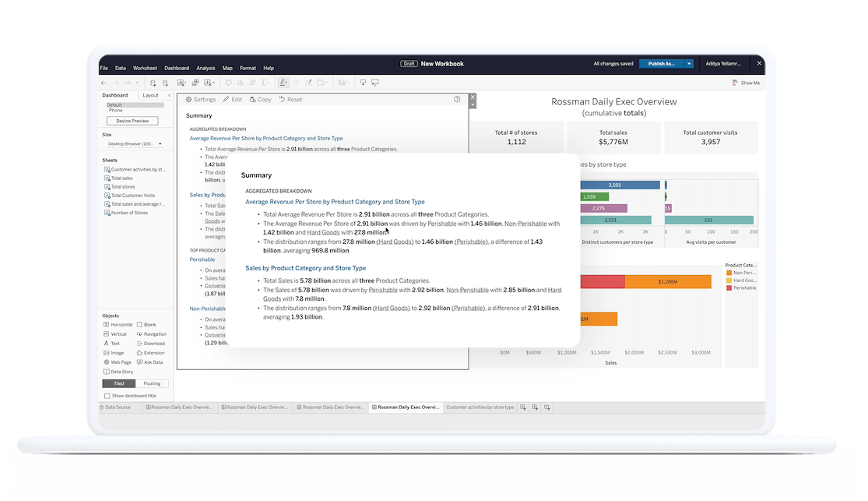Click the new sheet icon at bottom
The width and height of the screenshot is (868, 501).
(x=523, y=407)
